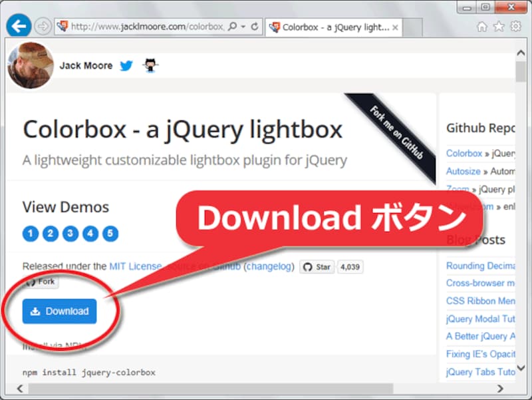Viewport: 532px width, 400px height.
Task: Open the changelog link
Action: click(269, 266)
